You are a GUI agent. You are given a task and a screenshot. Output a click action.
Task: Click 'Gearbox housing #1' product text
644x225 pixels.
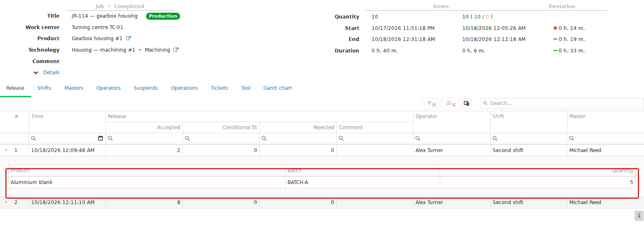coord(97,39)
